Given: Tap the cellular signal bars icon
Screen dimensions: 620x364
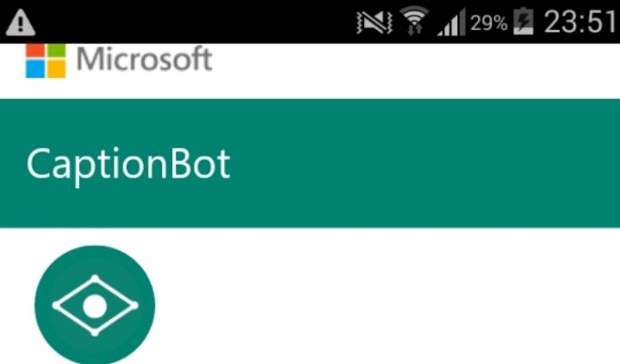Looking at the screenshot, I should (x=452, y=23).
